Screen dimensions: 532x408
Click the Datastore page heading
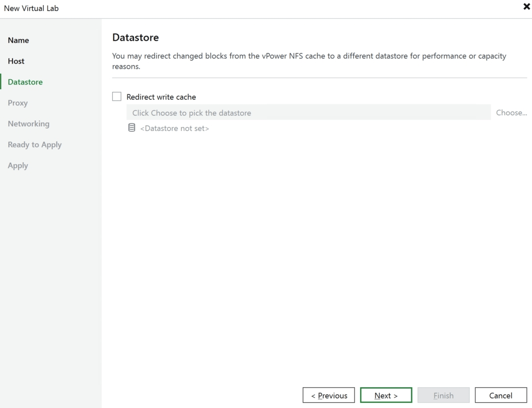pyautogui.click(x=135, y=38)
